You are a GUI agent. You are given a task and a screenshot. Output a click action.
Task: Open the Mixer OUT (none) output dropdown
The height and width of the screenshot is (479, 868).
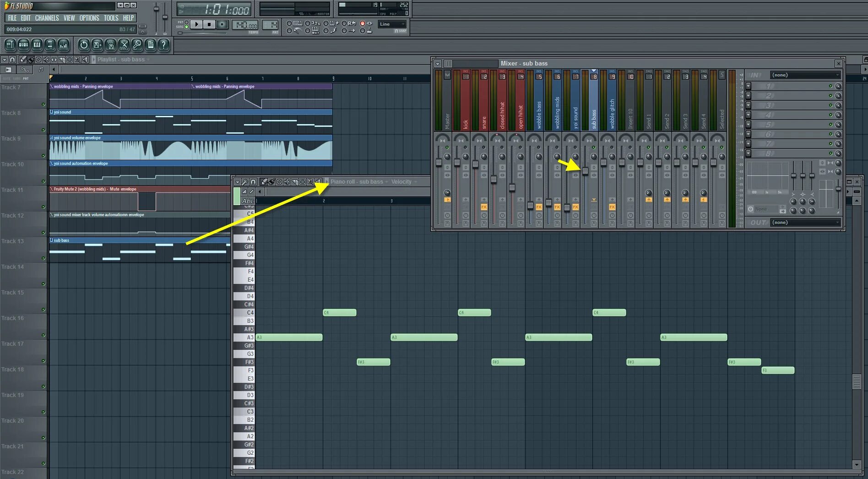806,223
